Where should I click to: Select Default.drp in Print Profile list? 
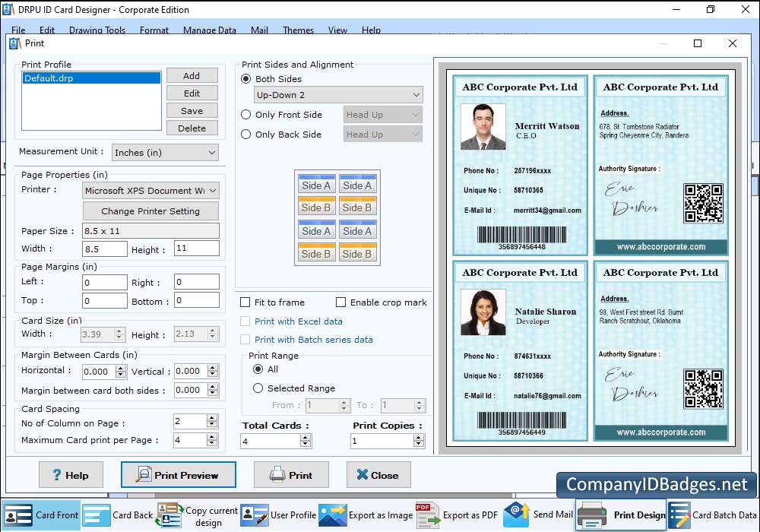[x=91, y=78]
